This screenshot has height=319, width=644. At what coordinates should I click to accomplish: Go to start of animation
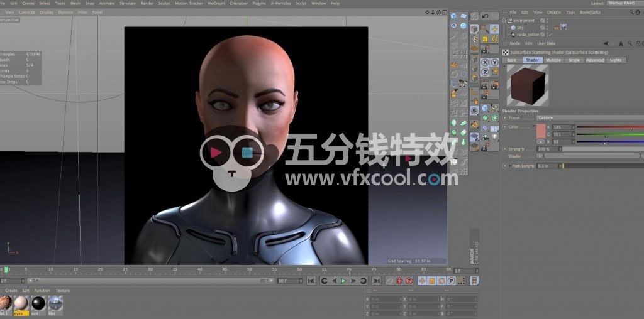tap(311, 281)
